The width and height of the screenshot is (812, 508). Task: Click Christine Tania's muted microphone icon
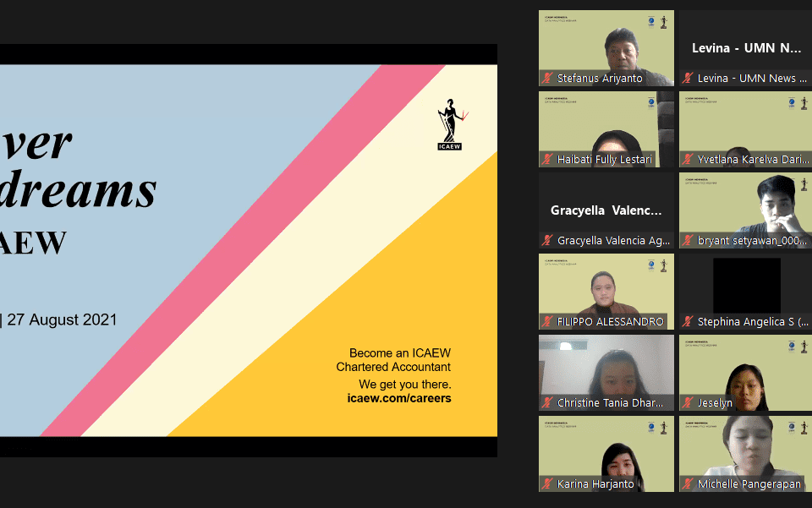click(x=548, y=403)
